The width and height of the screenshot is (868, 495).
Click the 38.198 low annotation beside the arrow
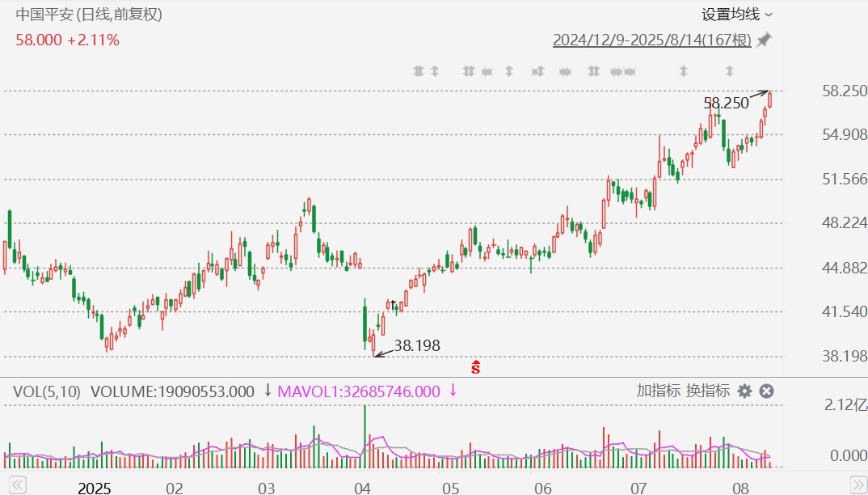click(417, 345)
